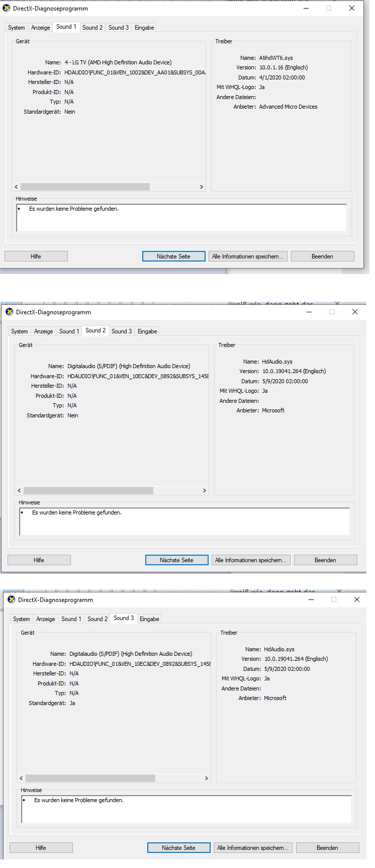375x868 pixels.
Task: Switch to the Sound 2 tab in the bottom window
Action: 98,619
